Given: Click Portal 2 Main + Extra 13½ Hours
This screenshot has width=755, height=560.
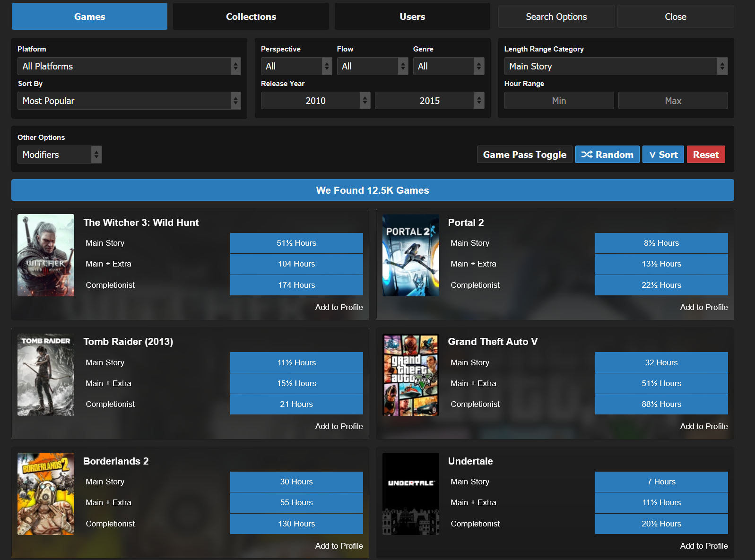Looking at the screenshot, I should coord(661,264).
